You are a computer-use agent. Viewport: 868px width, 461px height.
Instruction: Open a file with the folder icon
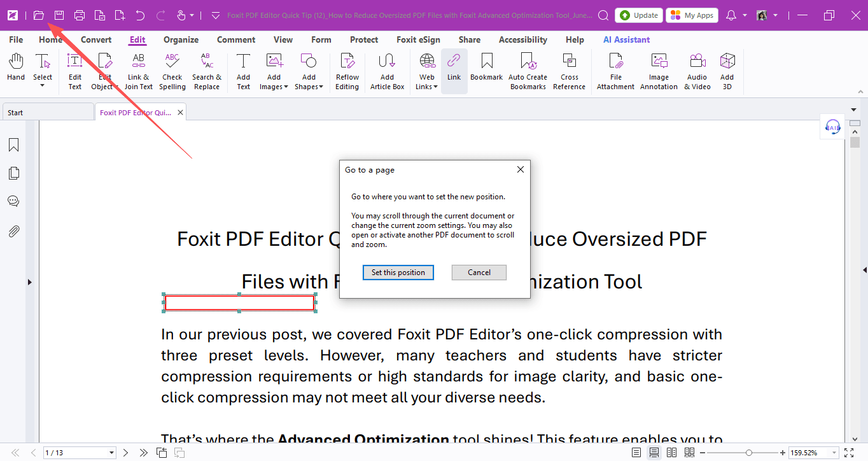coord(39,15)
